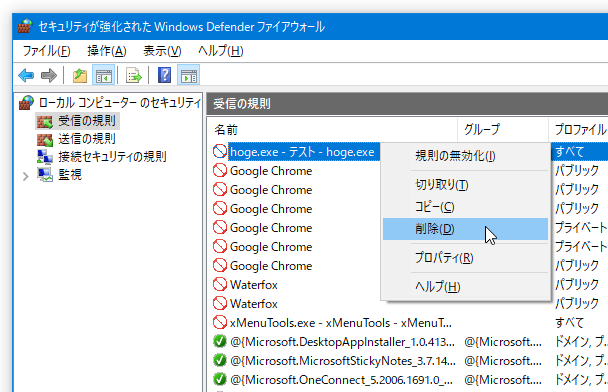Select ローカル コンピューター のセキュリティ root node

pyautogui.click(x=120, y=103)
